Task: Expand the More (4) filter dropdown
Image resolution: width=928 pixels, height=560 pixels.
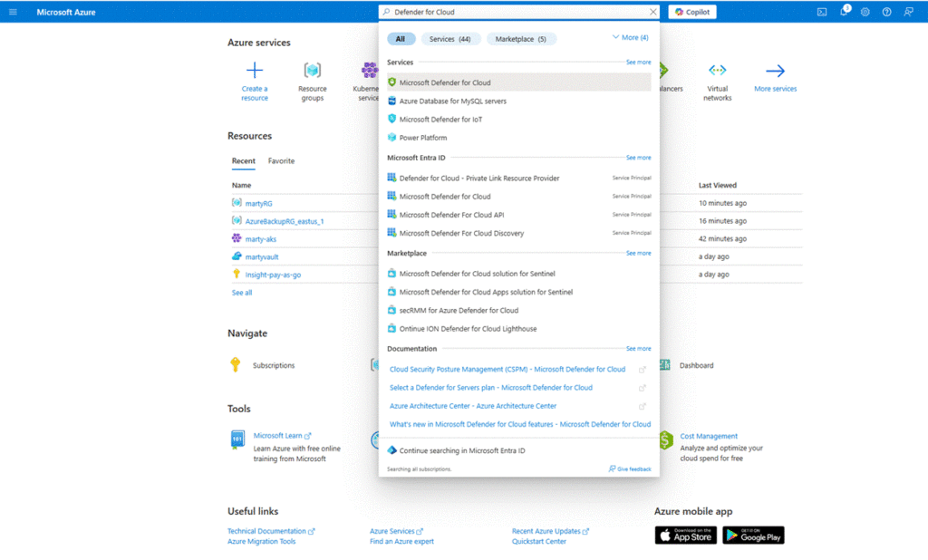Action: pyautogui.click(x=631, y=38)
